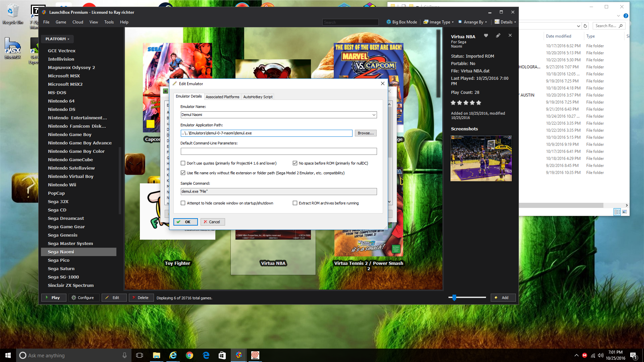The image size is (644, 362).
Task: Expand the PLATFORM dropdown
Action: (x=57, y=39)
